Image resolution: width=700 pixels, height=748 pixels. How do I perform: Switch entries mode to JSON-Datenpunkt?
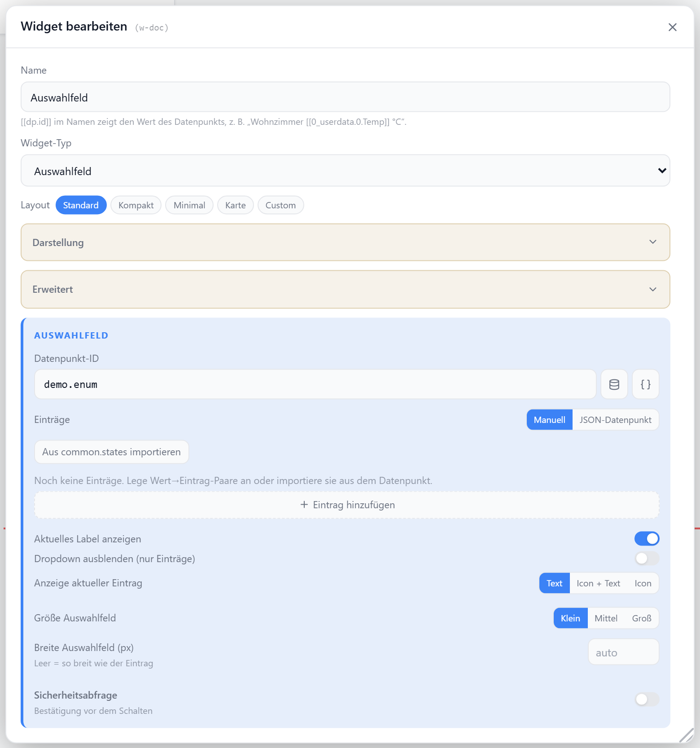615,420
